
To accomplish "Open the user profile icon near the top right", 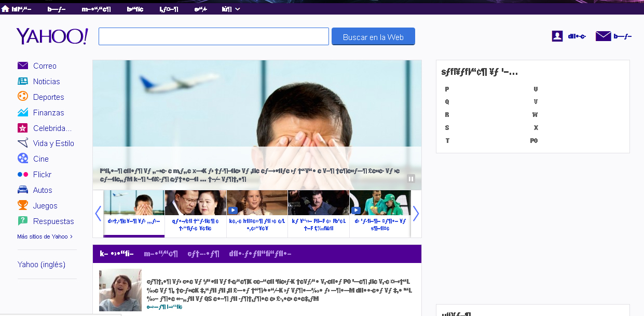I will pyautogui.click(x=557, y=36).
